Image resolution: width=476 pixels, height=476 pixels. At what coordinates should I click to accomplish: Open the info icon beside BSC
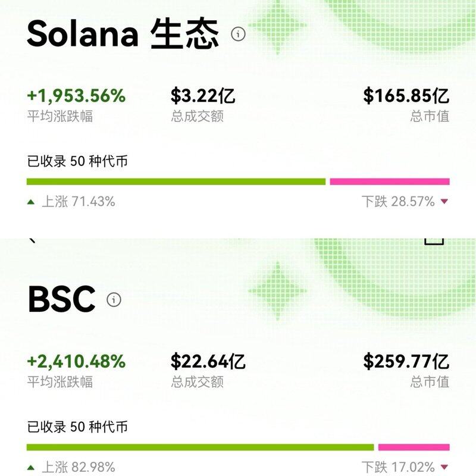coord(114,299)
